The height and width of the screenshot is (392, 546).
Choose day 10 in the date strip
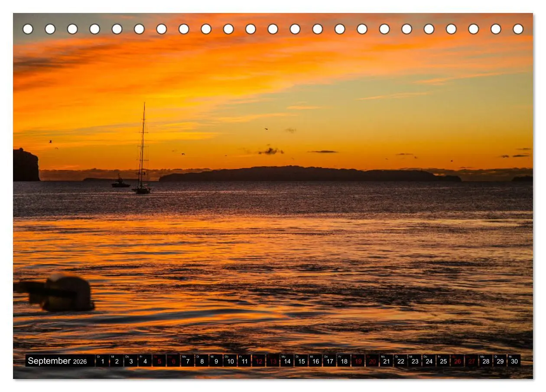point(230,361)
